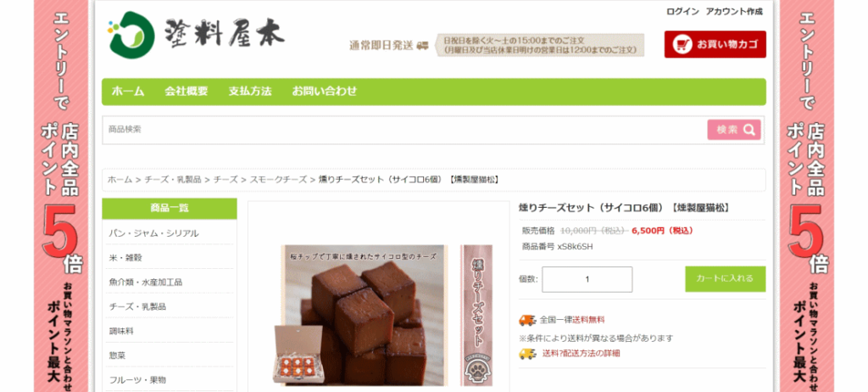This screenshot has width=868, height=392.
Task: Click the yellow truck icon beside shipping details
Action: (527, 353)
